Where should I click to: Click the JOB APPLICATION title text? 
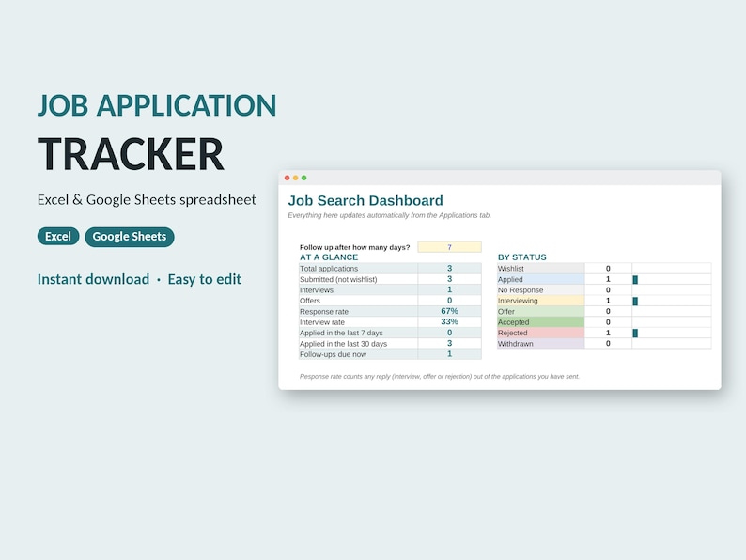157,105
